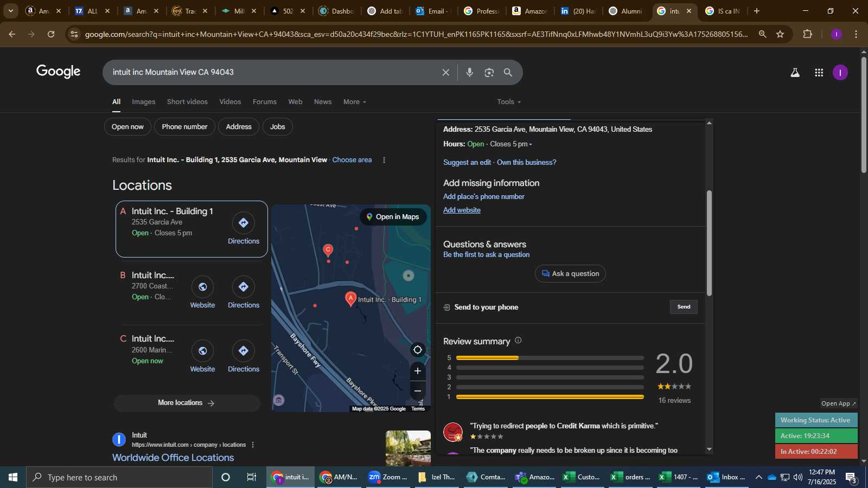Open Chrome menu three dots
This screenshot has height=488, width=868.
pyautogui.click(x=856, y=34)
